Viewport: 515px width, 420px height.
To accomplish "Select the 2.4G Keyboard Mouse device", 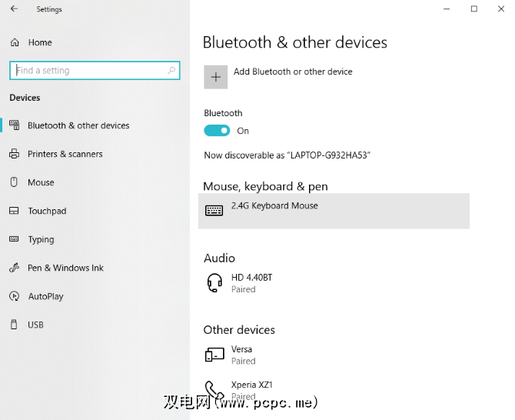I will (334, 210).
